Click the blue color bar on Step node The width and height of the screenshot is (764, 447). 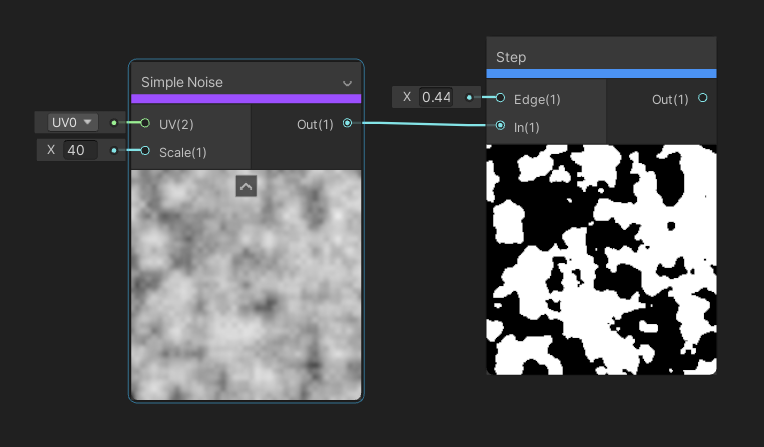point(601,73)
